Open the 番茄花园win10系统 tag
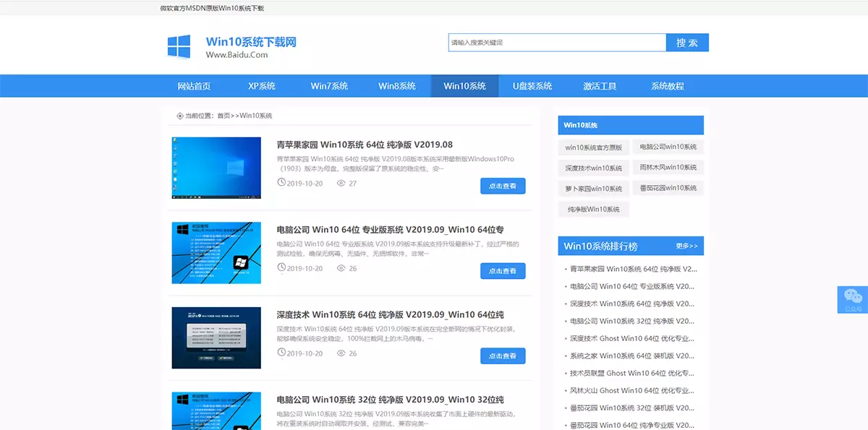 [x=669, y=187]
